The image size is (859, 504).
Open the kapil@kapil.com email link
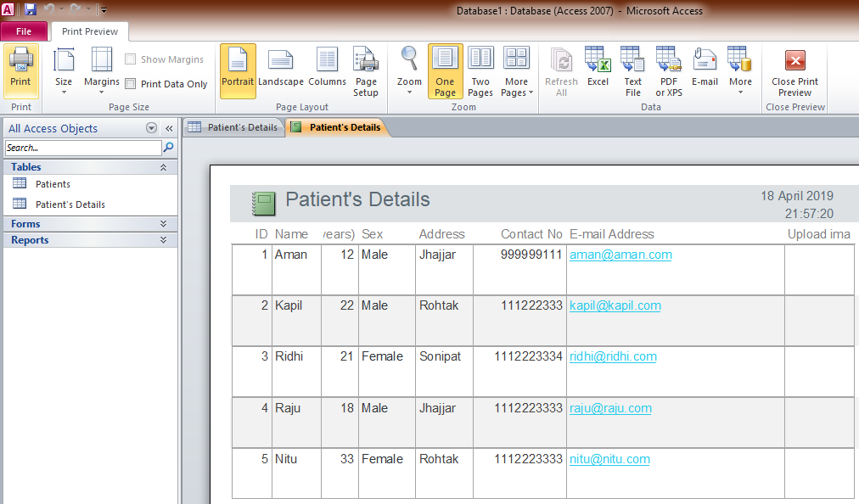tap(615, 305)
